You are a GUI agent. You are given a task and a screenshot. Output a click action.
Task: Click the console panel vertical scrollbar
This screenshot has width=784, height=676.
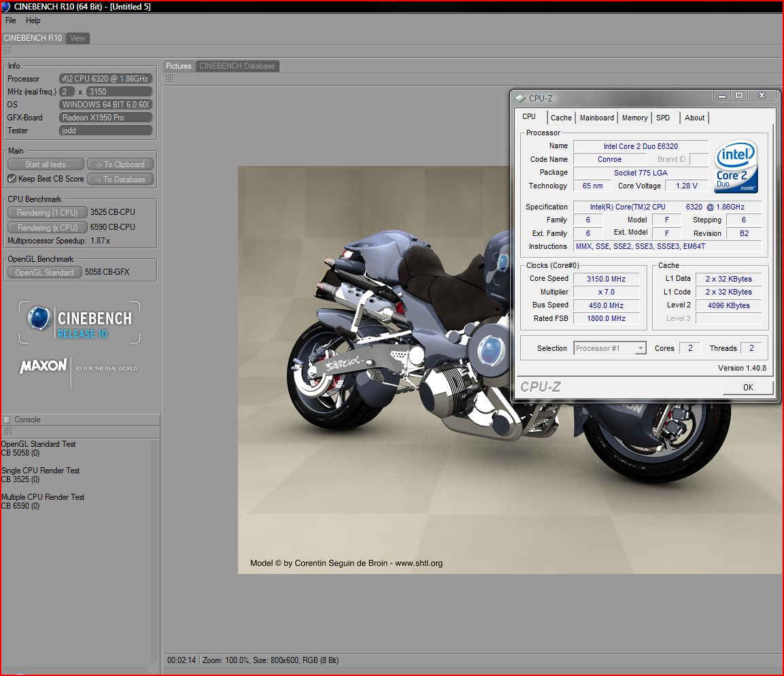click(x=155, y=552)
